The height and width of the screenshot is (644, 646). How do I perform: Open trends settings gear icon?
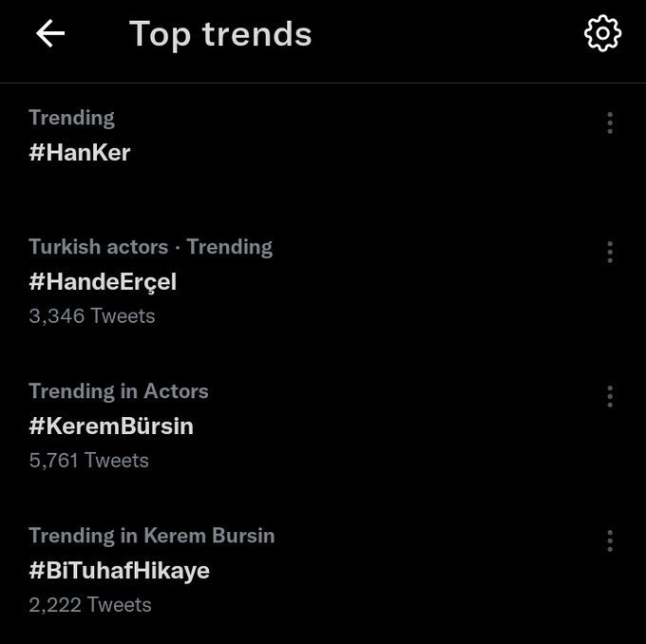pyautogui.click(x=602, y=34)
